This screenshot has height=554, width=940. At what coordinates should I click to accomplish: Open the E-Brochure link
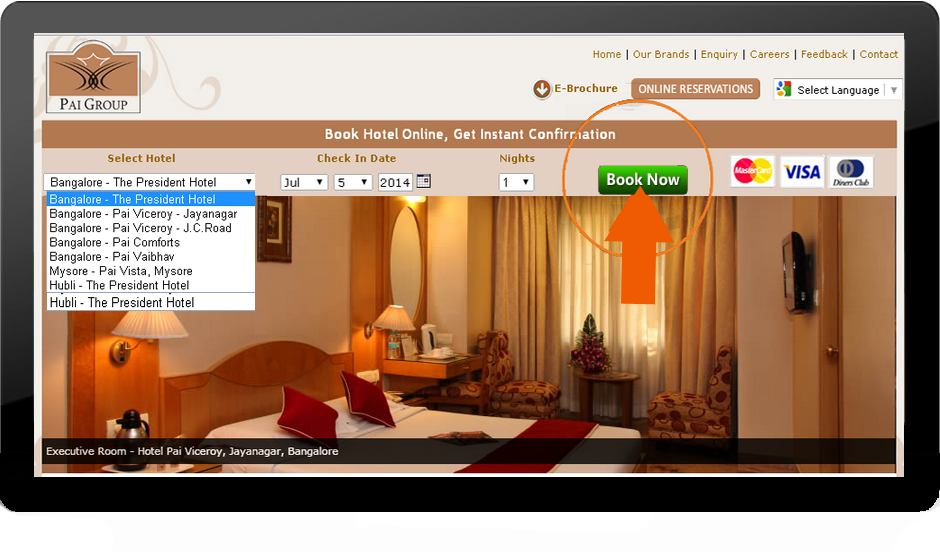click(x=586, y=88)
